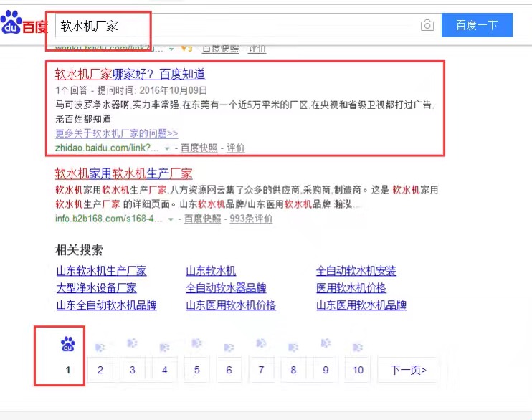Image resolution: width=532 pixels, height=420 pixels.
Task: Click paw print icon above page 8
Action: tap(293, 348)
